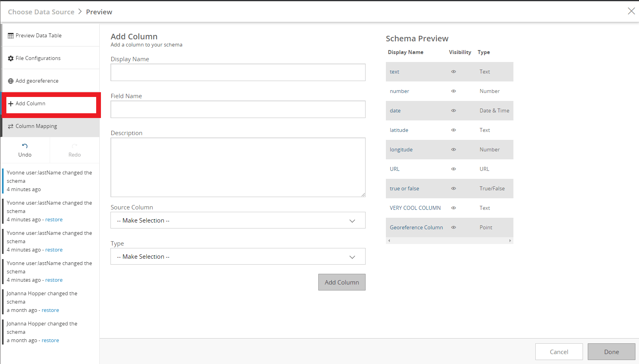Close the preview dialog with the X
Image resolution: width=639 pixels, height=364 pixels.
tap(631, 11)
